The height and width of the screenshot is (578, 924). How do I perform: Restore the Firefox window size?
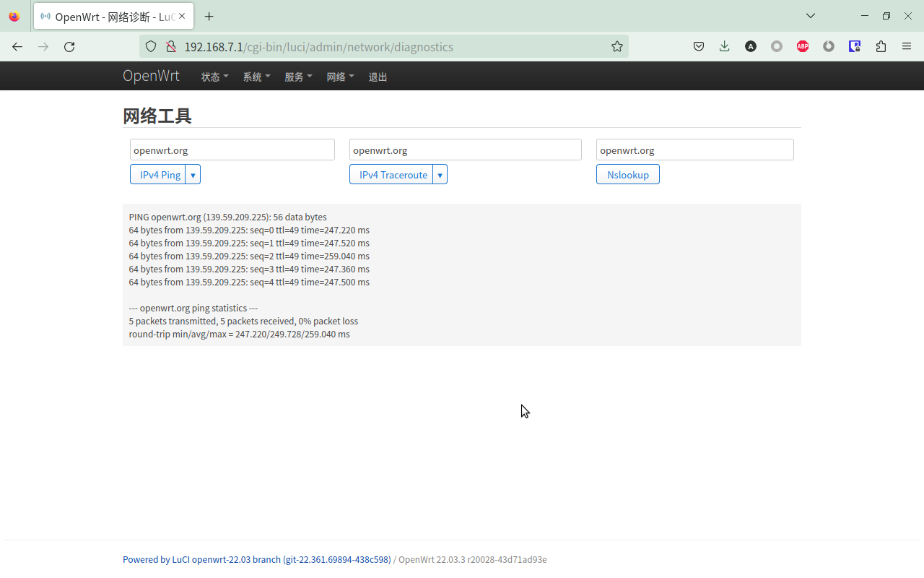point(886,16)
